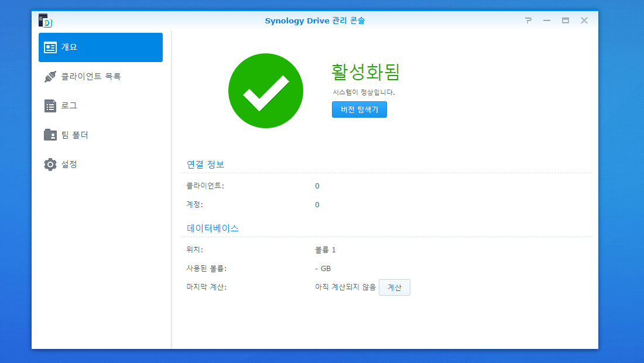Click the plug icon for 클라이언트 목록
The width and height of the screenshot is (644, 363).
[x=50, y=77]
